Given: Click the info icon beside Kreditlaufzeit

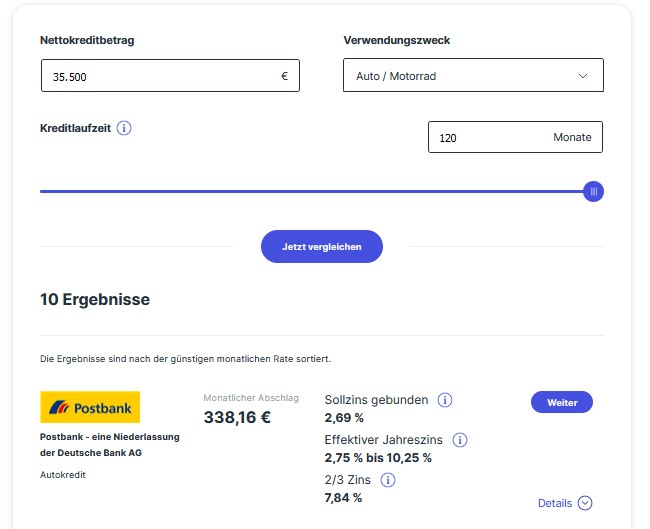Looking at the screenshot, I should pyautogui.click(x=125, y=129).
